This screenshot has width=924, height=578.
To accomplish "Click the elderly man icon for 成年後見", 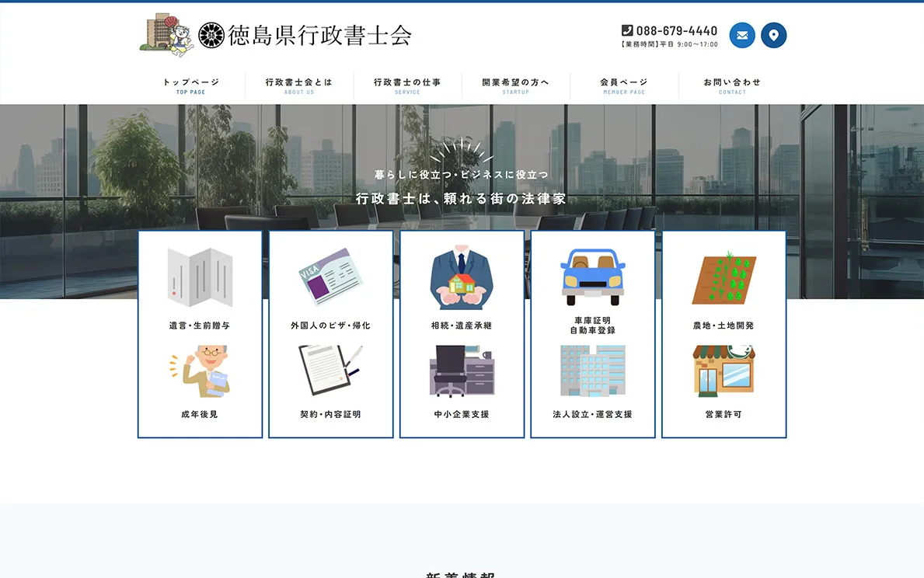I will [200, 371].
